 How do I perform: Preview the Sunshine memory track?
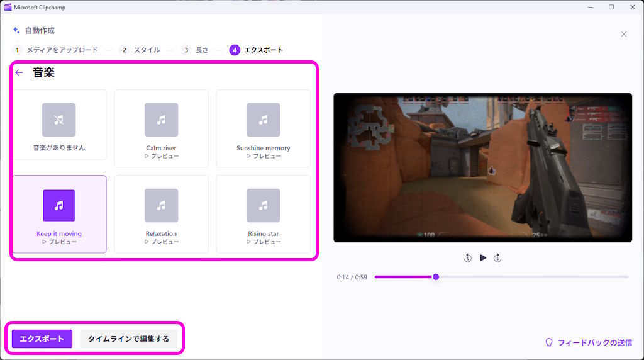264,156
